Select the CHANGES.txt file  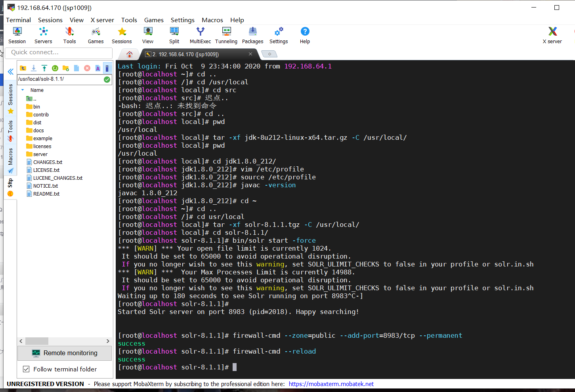pyautogui.click(x=44, y=162)
